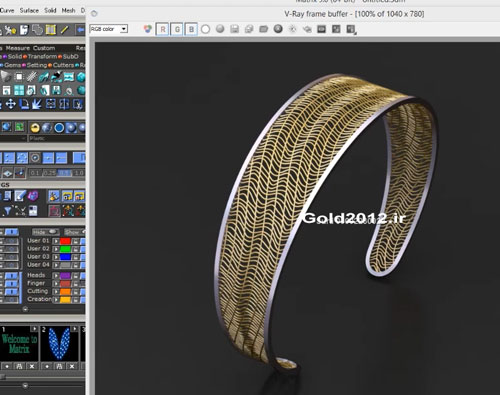Viewport: 500px width, 395px height.
Task: Click the purple gem icon
Action: click(33, 196)
